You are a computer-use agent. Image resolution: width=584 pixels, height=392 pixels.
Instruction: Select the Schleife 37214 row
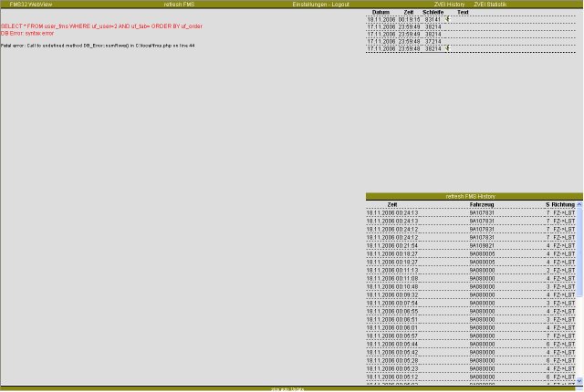point(433,41)
